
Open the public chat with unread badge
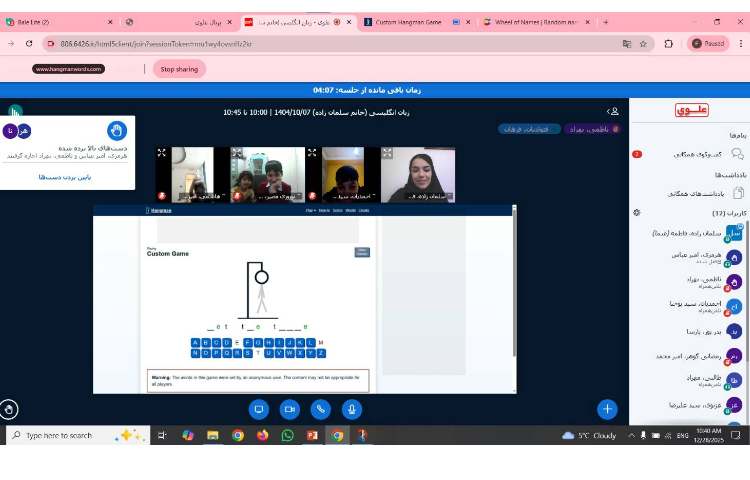pos(690,154)
